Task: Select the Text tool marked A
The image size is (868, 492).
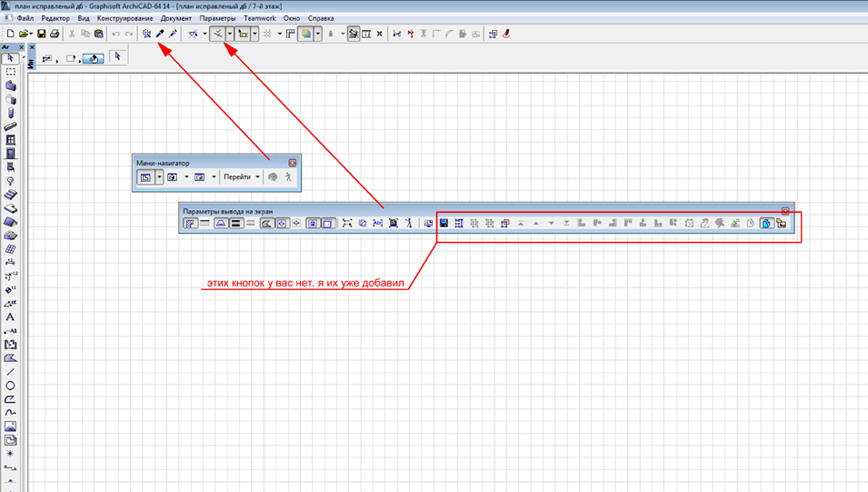Action: pos(10,317)
